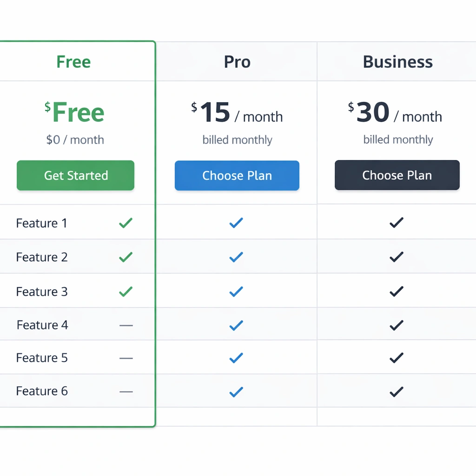Click the green Get Started button
Viewport: 476px width, 476px height.
(75, 175)
